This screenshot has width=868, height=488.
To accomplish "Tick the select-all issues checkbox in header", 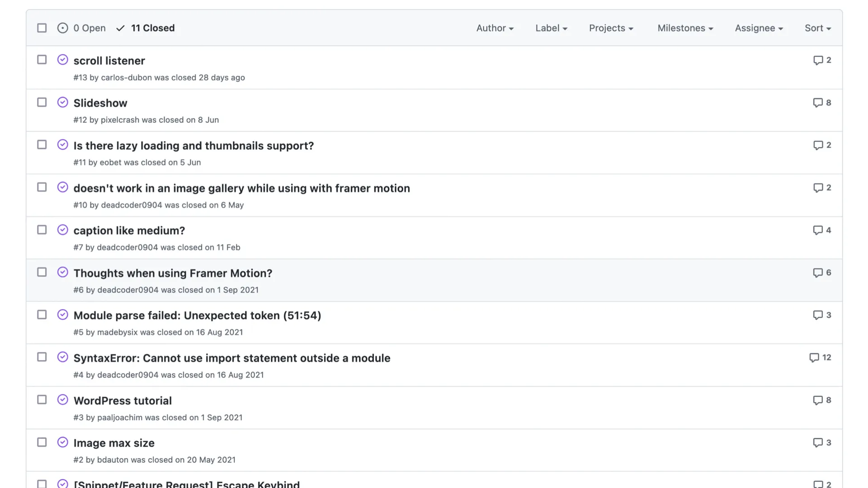I will tap(42, 28).
